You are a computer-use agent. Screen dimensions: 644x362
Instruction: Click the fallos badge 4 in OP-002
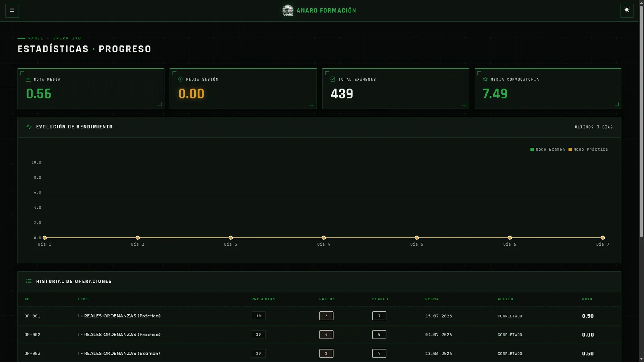tap(326, 335)
